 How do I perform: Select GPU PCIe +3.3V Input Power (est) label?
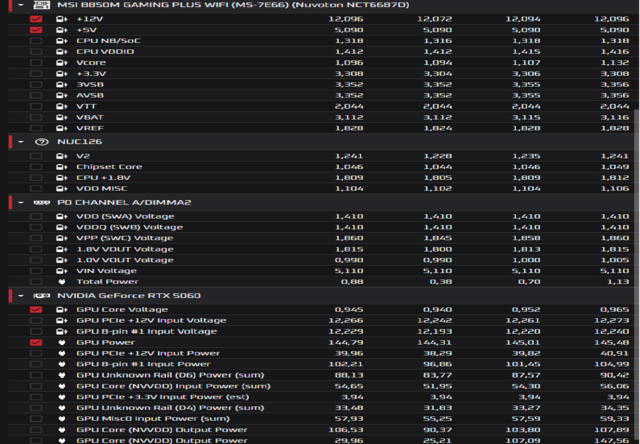tap(162, 397)
